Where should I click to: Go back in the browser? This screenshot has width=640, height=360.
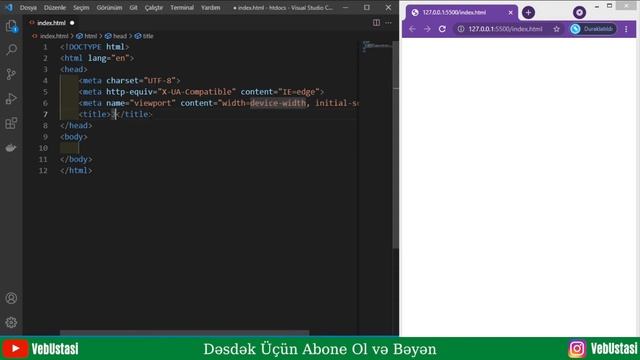point(412,29)
